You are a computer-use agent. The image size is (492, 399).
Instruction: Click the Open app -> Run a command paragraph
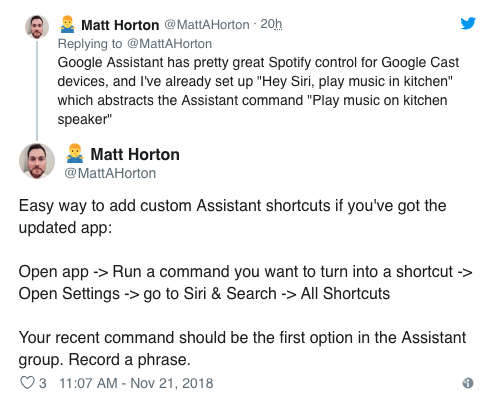[x=245, y=282]
